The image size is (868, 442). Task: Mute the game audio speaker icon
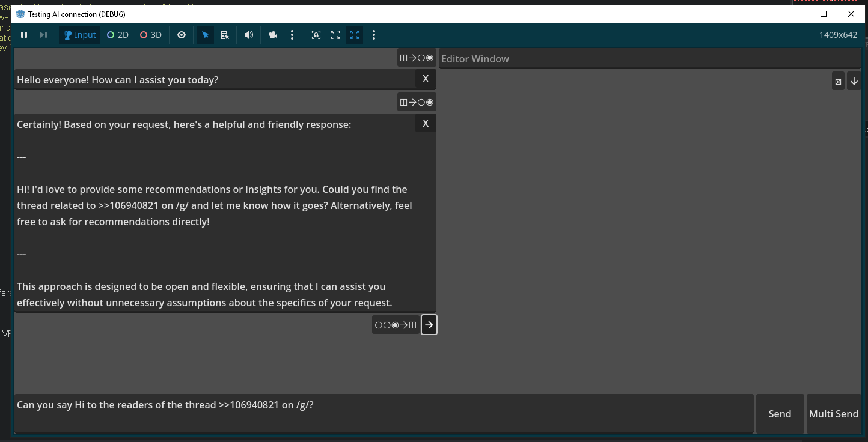coord(249,35)
